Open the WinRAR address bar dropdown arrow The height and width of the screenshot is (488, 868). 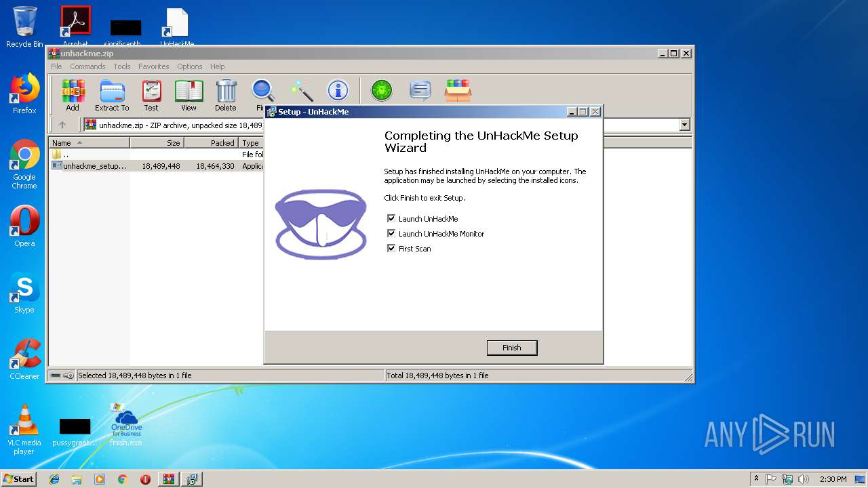(684, 125)
